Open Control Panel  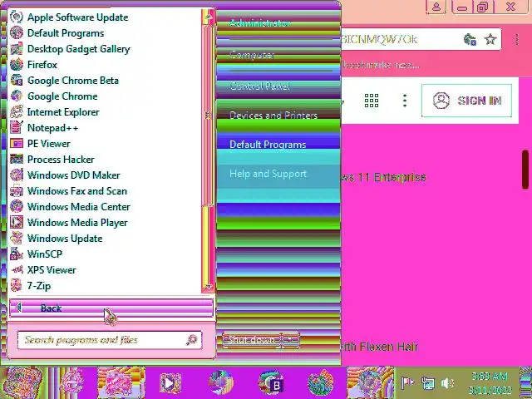pyautogui.click(x=259, y=86)
